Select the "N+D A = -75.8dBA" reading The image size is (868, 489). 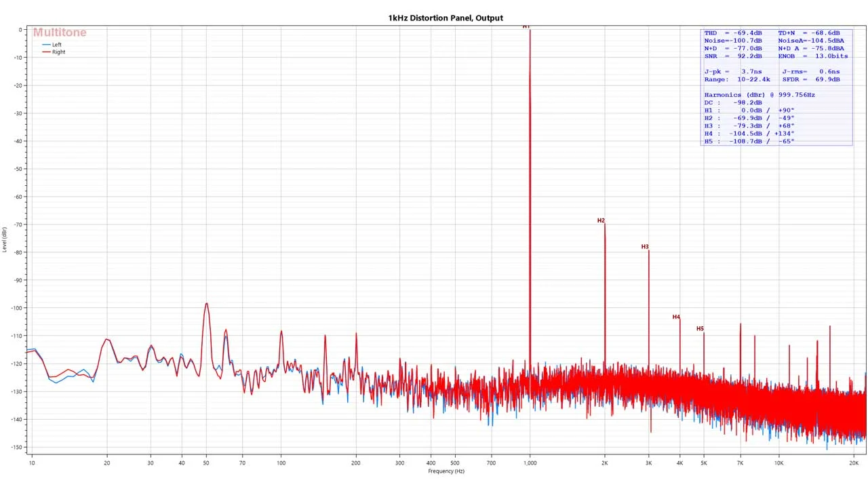811,48
